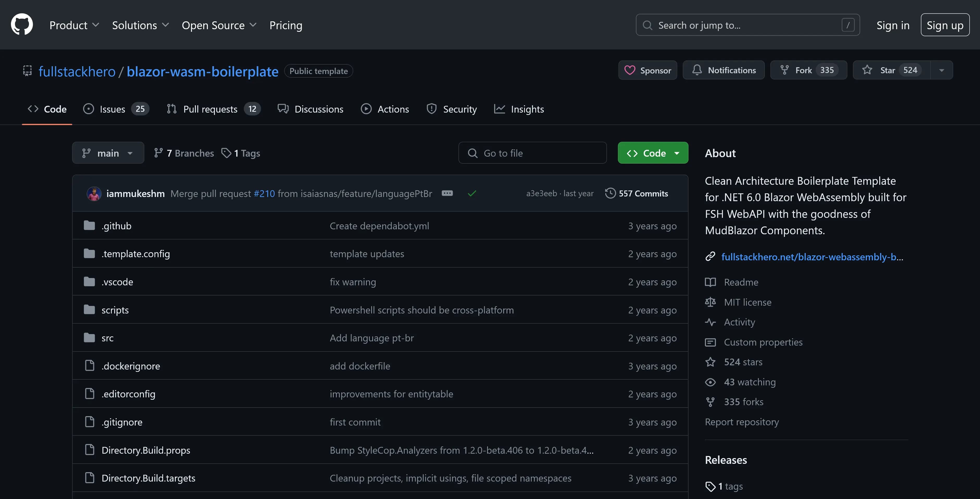Screen dimensions: 980x499
Task: Click the Fork icon
Action: pos(784,70)
